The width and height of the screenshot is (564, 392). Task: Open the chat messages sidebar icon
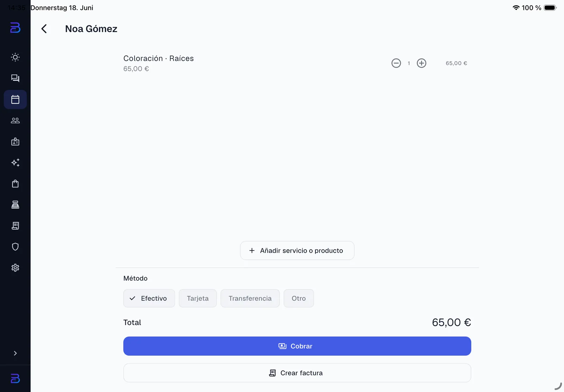pyautogui.click(x=15, y=78)
